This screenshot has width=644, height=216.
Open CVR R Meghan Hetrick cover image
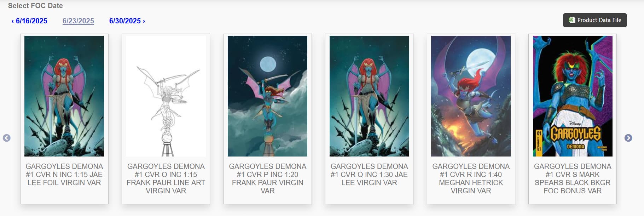tap(471, 96)
